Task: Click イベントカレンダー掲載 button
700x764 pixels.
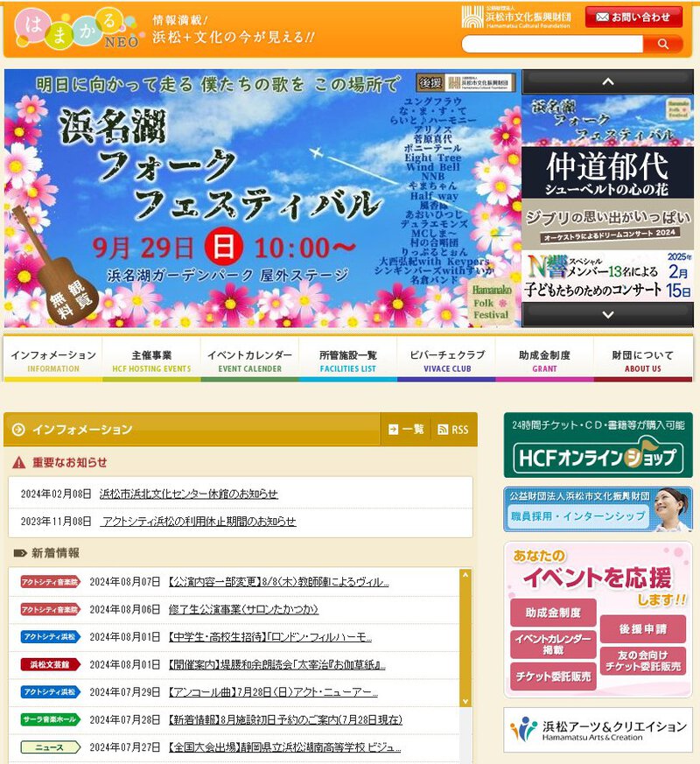Action: pyautogui.click(x=553, y=644)
